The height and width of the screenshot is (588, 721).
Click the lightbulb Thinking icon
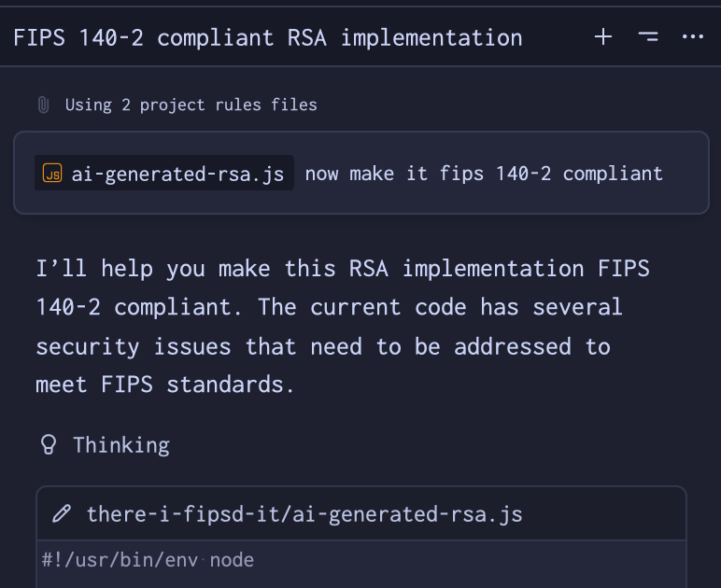[x=49, y=445]
